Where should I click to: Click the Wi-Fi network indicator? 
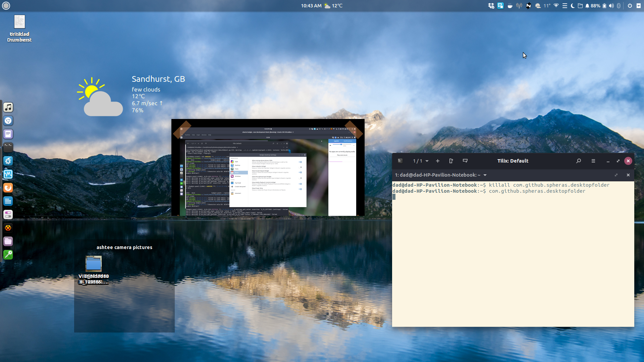click(556, 6)
